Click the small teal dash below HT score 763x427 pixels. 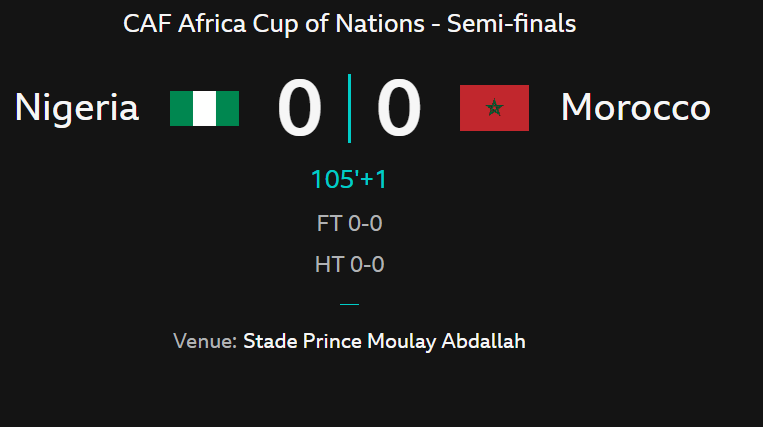click(349, 303)
